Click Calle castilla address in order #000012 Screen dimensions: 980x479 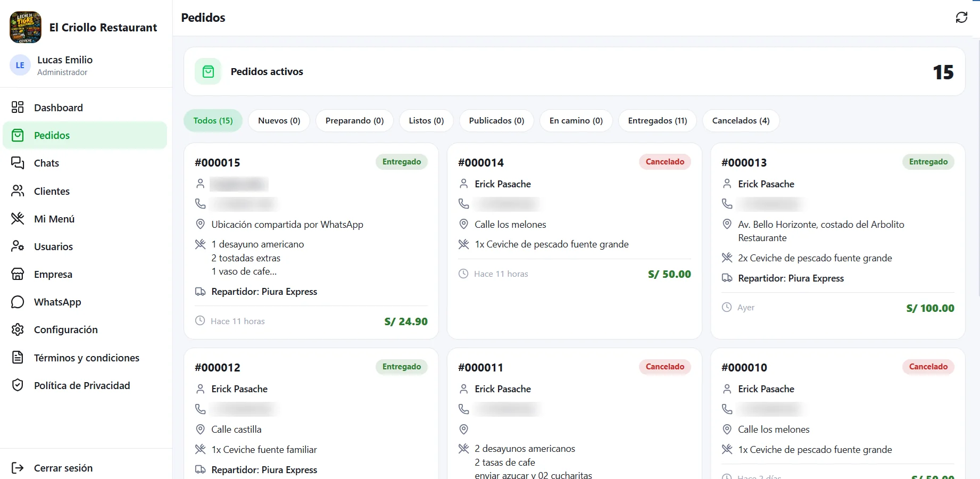(236, 430)
